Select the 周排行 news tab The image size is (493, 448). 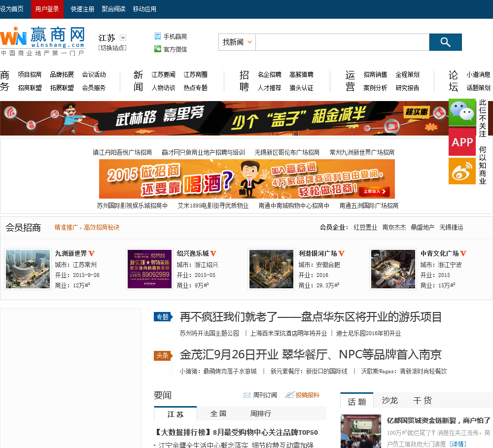coord(261,414)
